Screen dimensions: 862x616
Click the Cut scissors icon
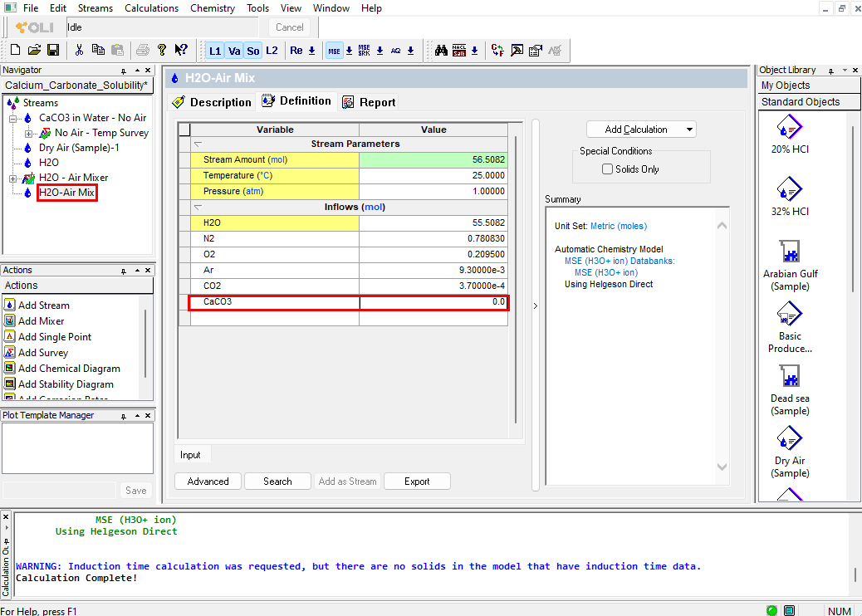tap(79, 51)
